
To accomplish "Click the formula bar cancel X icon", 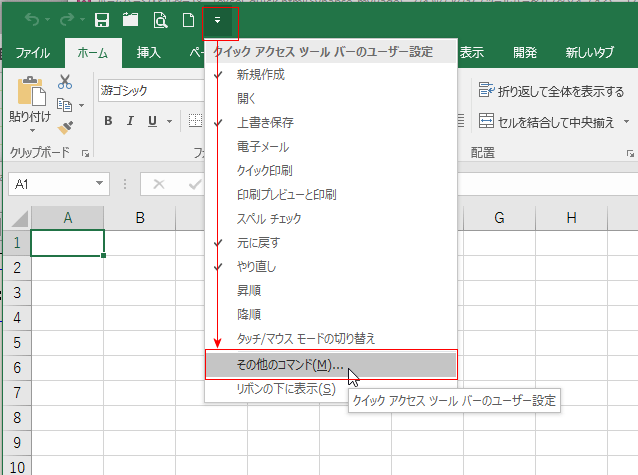I will point(159,184).
